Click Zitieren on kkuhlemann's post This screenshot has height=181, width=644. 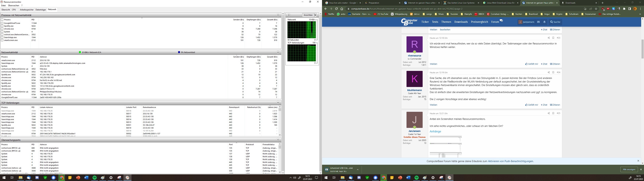(555, 105)
